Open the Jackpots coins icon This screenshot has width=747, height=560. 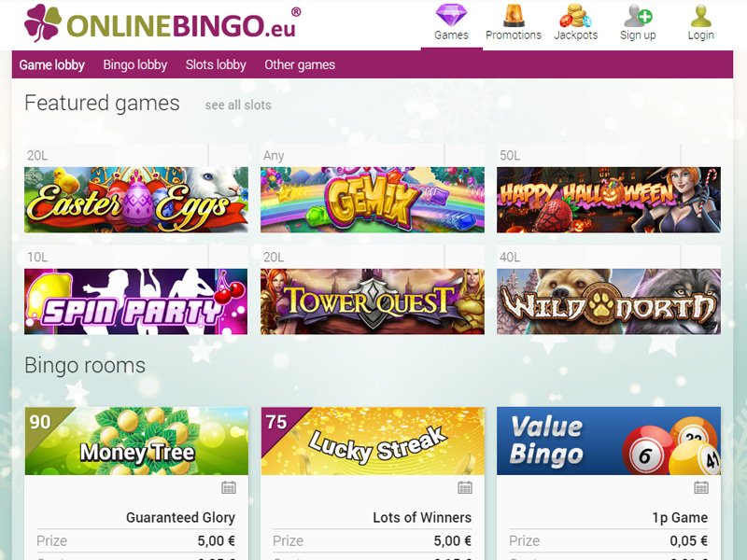(575, 15)
